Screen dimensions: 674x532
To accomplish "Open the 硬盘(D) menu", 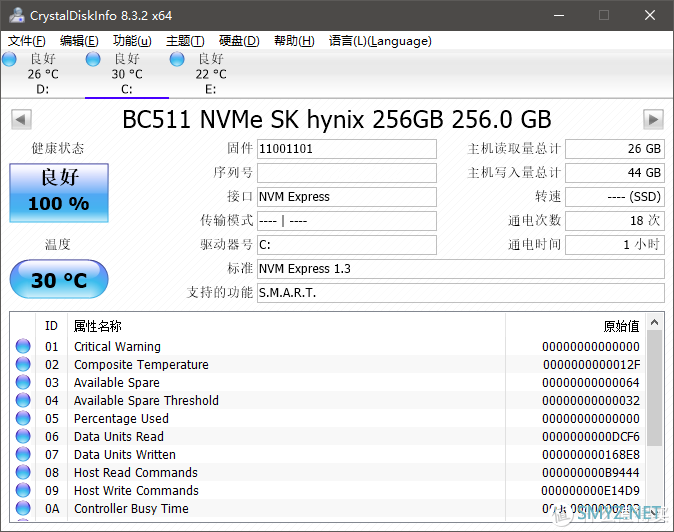I will (x=239, y=41).
